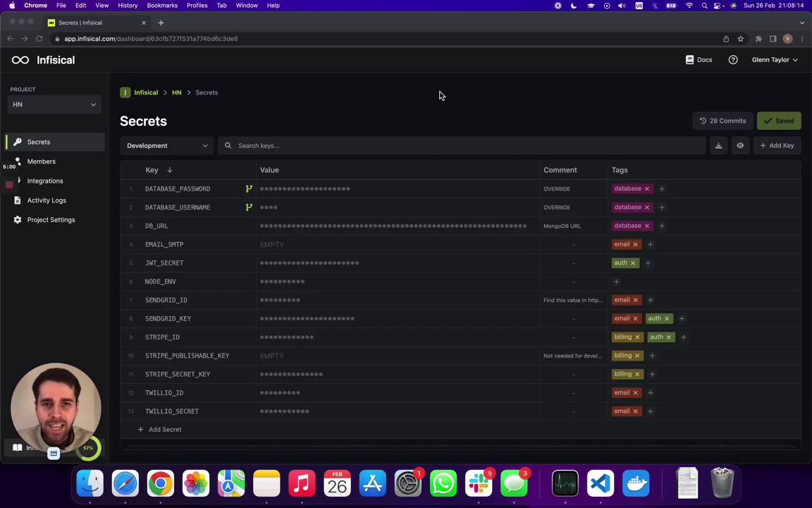Click the Project Settings gear icon

18,220
